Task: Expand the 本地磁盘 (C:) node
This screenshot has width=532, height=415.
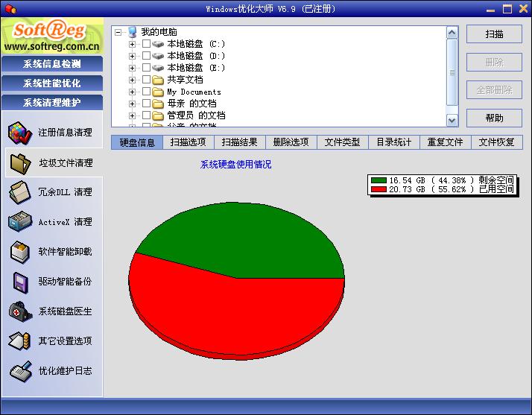Action: coord(133,45)
